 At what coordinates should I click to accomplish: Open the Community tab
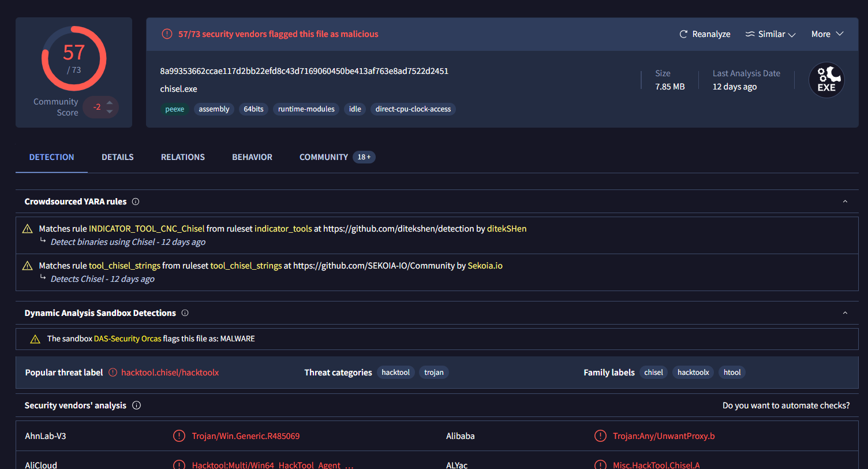pos(324,157)
